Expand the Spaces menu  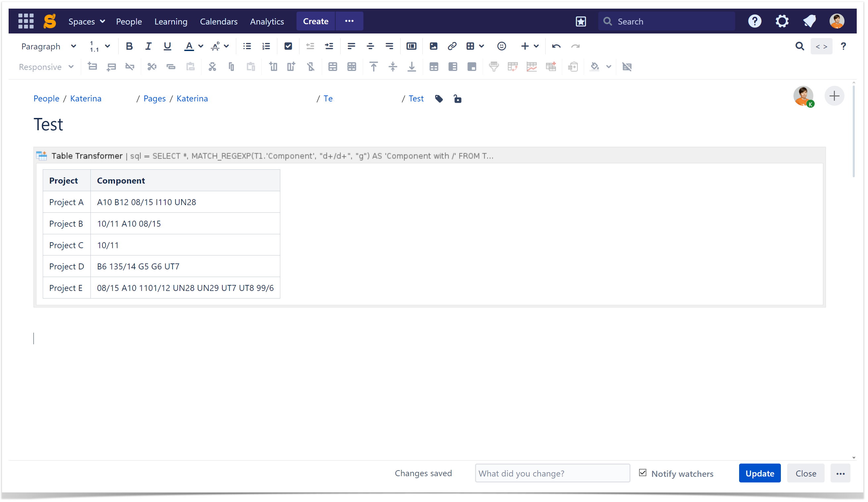(x=86, y=21)
